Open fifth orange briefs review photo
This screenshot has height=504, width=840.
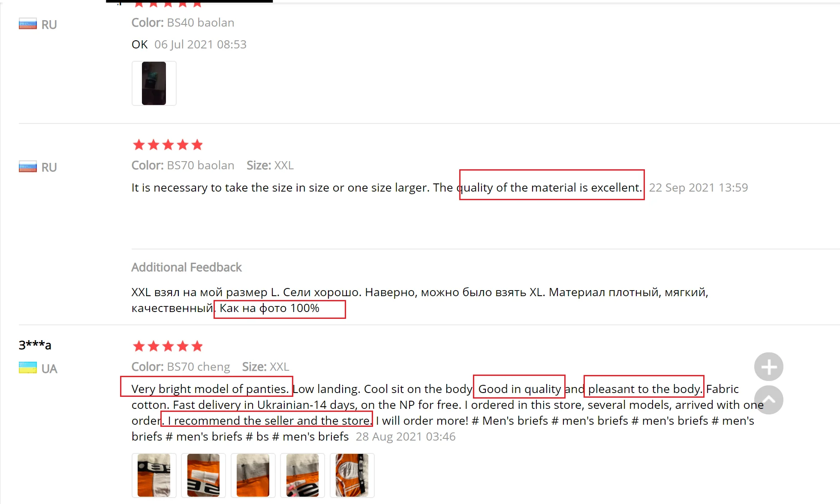click(352, 475)
